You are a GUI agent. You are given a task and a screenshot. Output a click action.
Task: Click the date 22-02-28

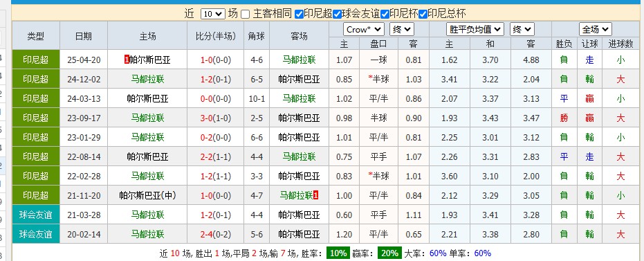(x=84, y=177)
